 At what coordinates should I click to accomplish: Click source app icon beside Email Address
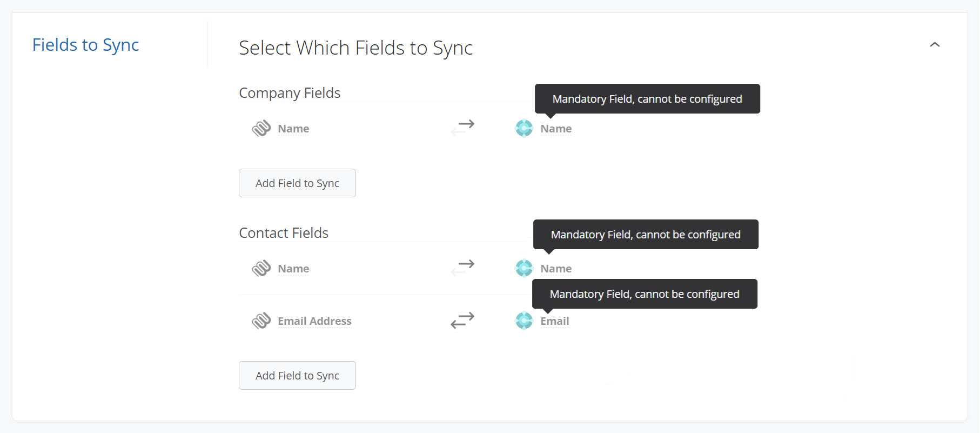coord(261,321)
